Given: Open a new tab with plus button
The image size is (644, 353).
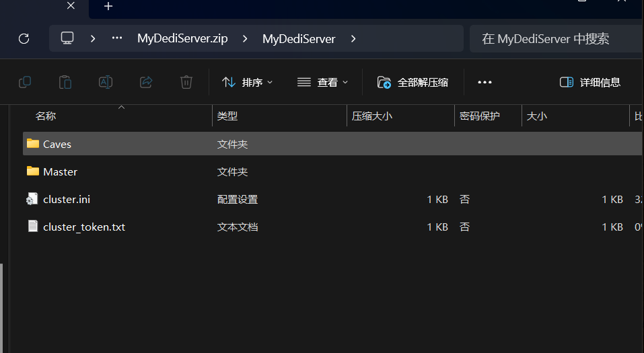Looking at the screenshot, I should pyautogui.click(x=108, y=6).
